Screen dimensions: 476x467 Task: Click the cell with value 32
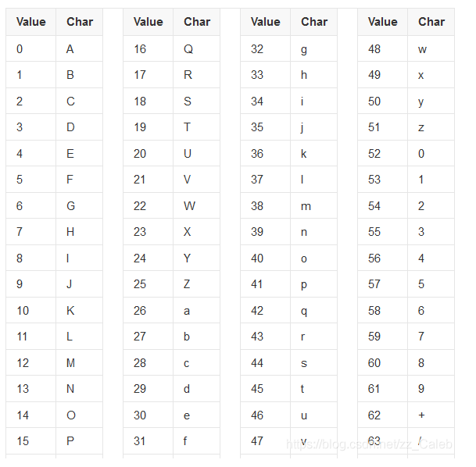265,48
